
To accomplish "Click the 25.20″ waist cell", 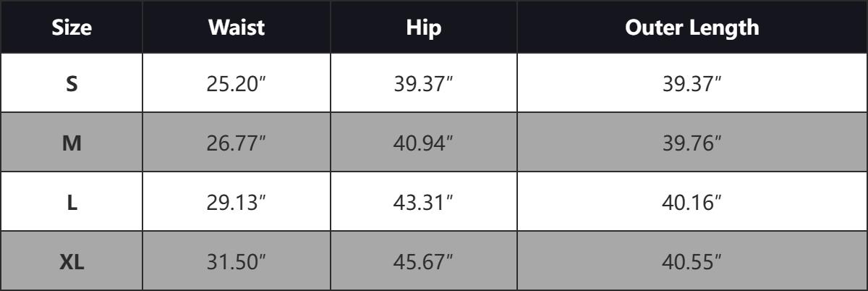I will (x=237, y=84).
